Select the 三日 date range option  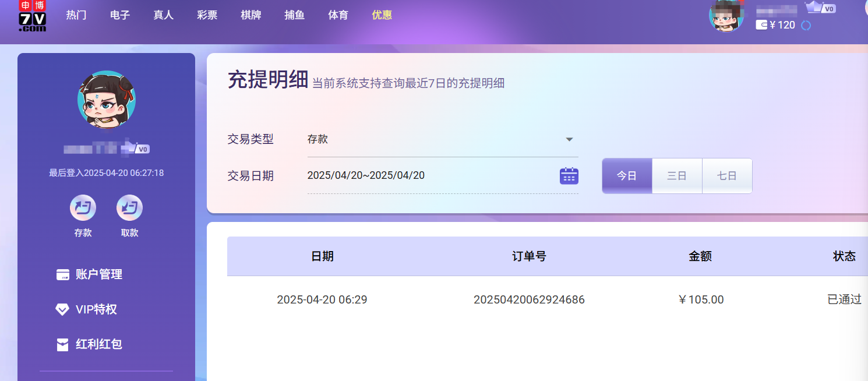point(677,176)
